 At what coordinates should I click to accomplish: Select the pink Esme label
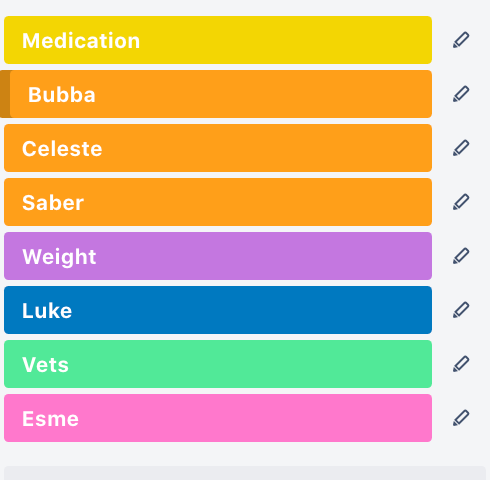pyautogui.click(x=218, y=418)
